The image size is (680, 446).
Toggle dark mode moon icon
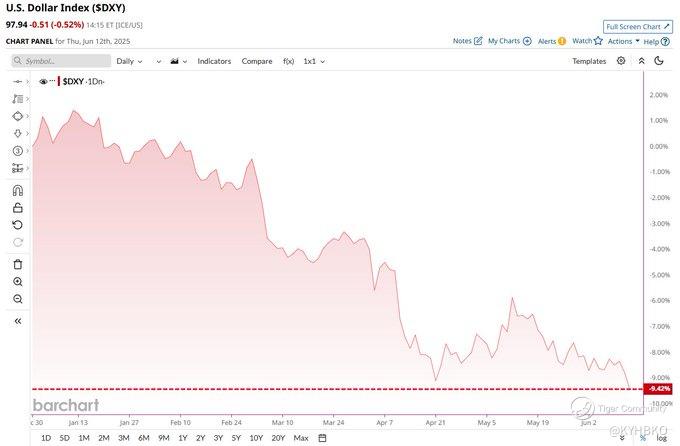(x=659, y=61)
